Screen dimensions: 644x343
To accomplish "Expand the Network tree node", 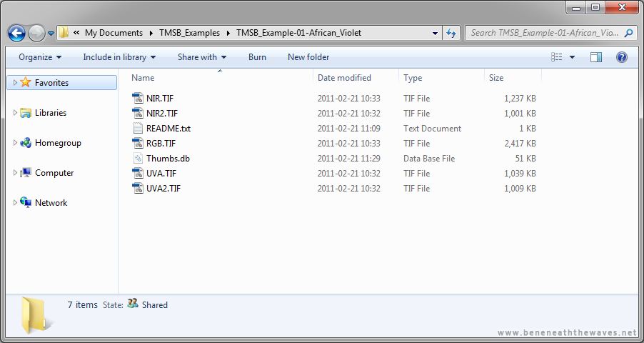I will (x=15, y=203).
